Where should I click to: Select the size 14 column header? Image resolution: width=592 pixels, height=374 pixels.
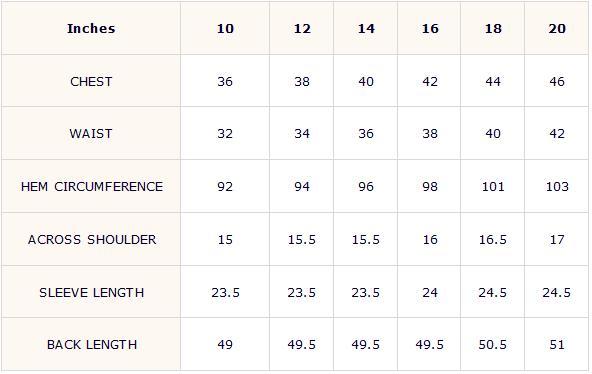tap(366, 29)
